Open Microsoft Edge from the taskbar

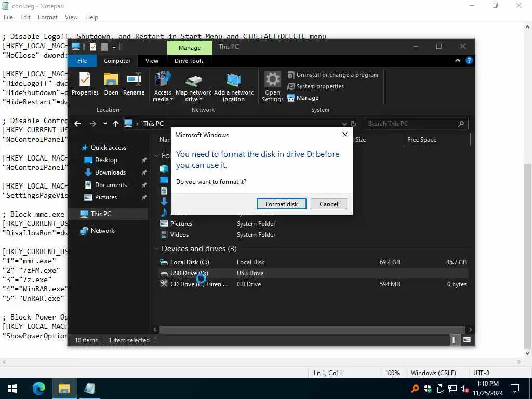(38, 389)
